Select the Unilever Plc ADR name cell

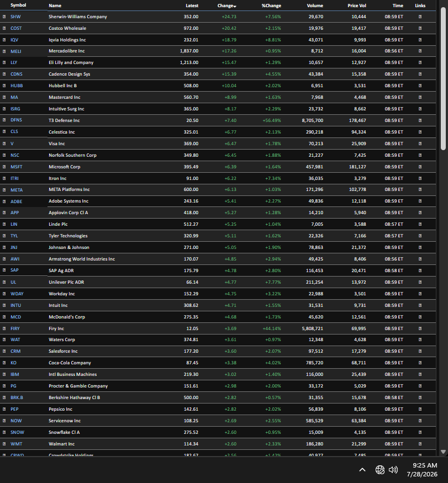(66, 282)
